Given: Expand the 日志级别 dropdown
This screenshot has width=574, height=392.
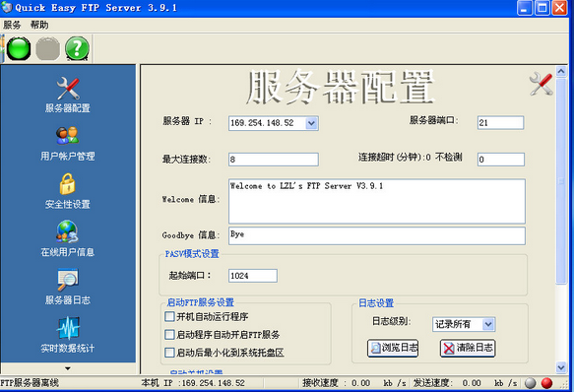Looking at the screenshot, I should pyautogui.click(x=488, y=324).
